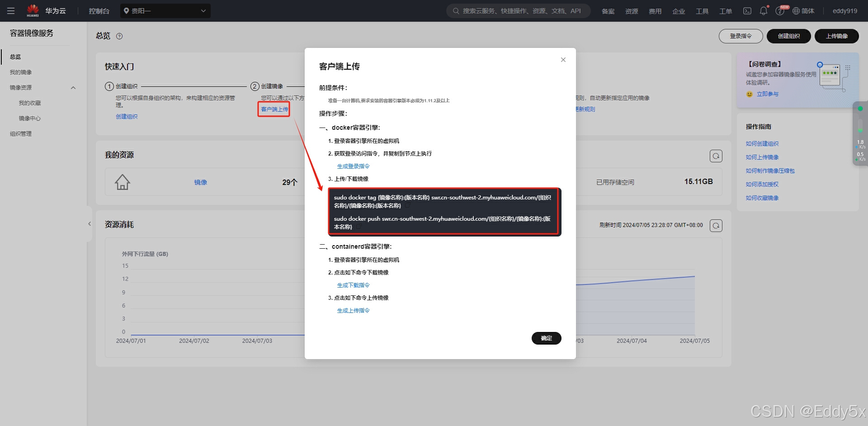Join the survey via 立即参与

[768, 94]
